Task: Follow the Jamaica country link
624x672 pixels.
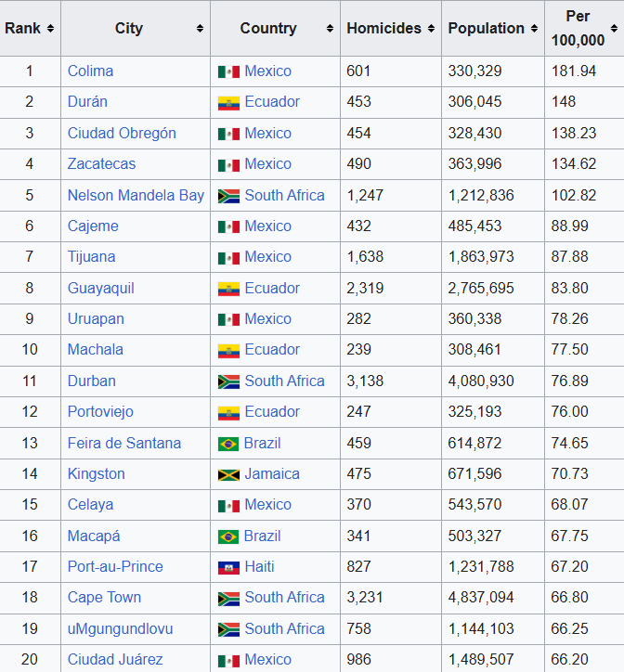Action: pyautogui.click(x=272, y=473)
